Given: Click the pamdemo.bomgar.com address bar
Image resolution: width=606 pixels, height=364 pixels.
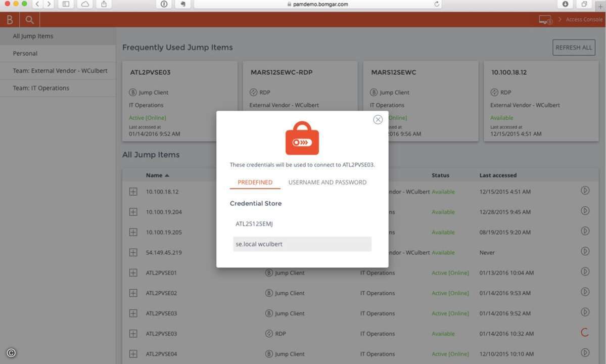Looking at the screenshot, I should [x=317, y=4].
